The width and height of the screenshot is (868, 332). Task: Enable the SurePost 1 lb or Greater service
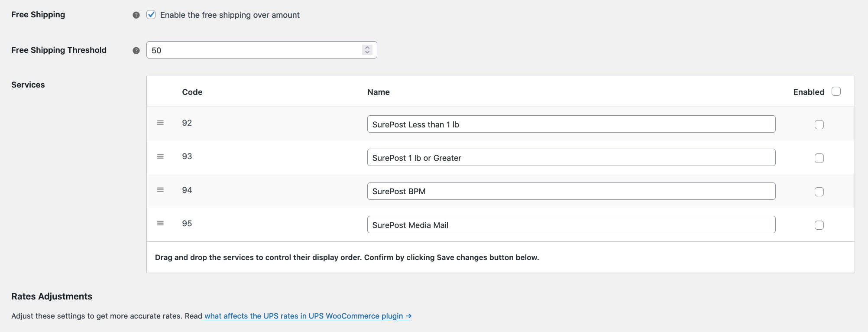819,158
